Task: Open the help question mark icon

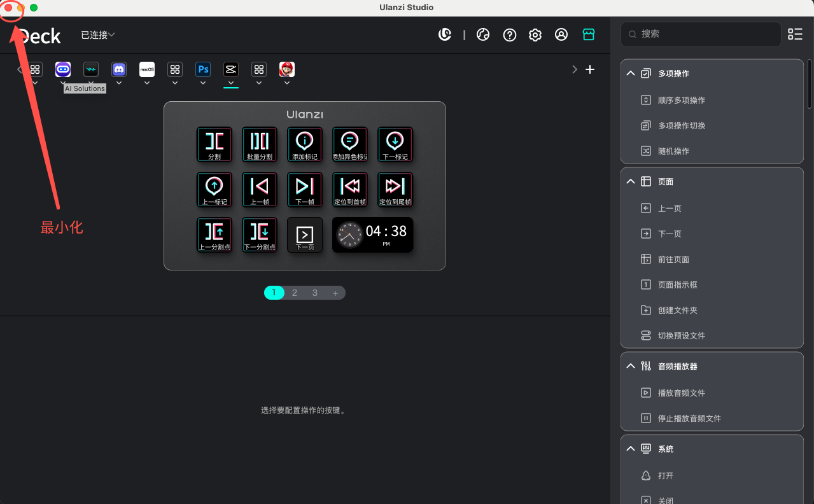Action: tap(510, 35)
